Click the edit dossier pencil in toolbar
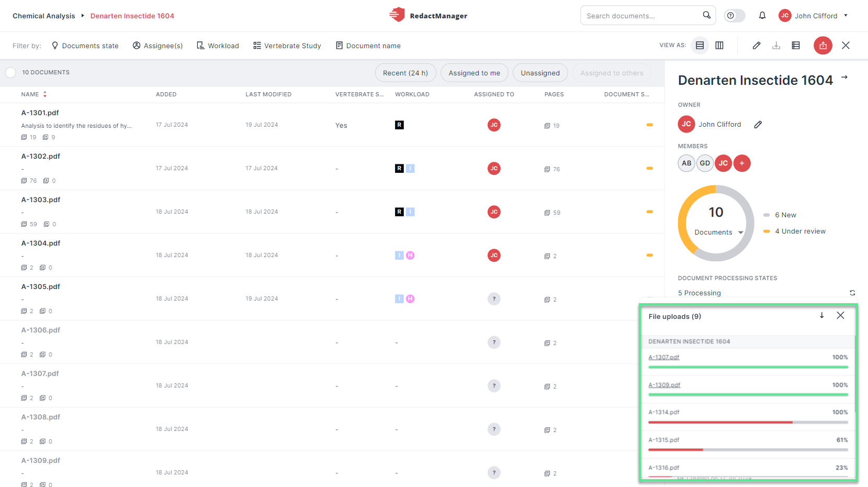The width and height of the screenshot is (868, 487). pos(757,46)
